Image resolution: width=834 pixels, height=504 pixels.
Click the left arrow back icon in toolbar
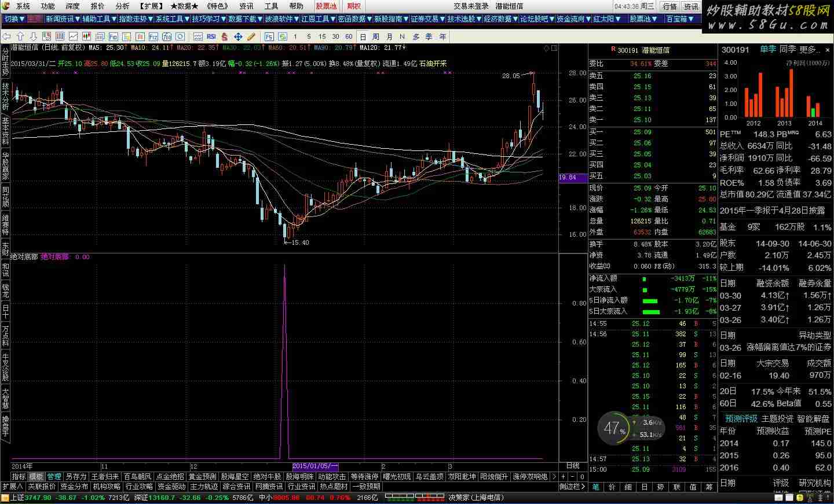6,36
